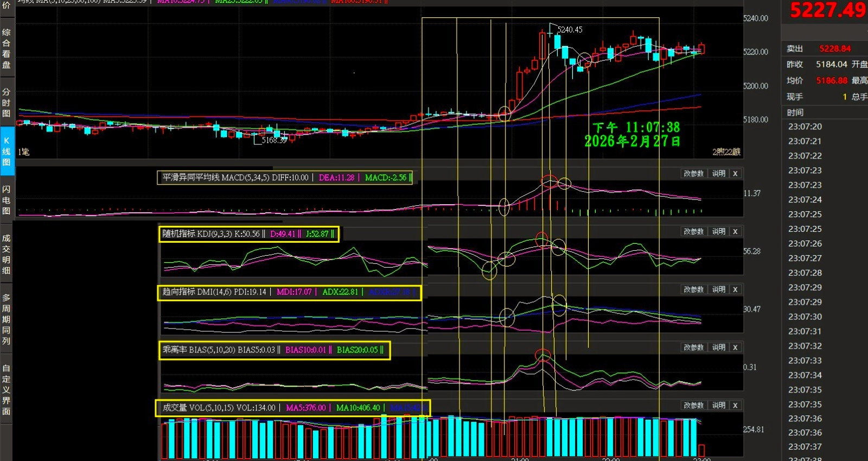Click the 卖出 price 5228.84
The height and width of the screenshot is (461, 868).
click(x=835, y=49)
